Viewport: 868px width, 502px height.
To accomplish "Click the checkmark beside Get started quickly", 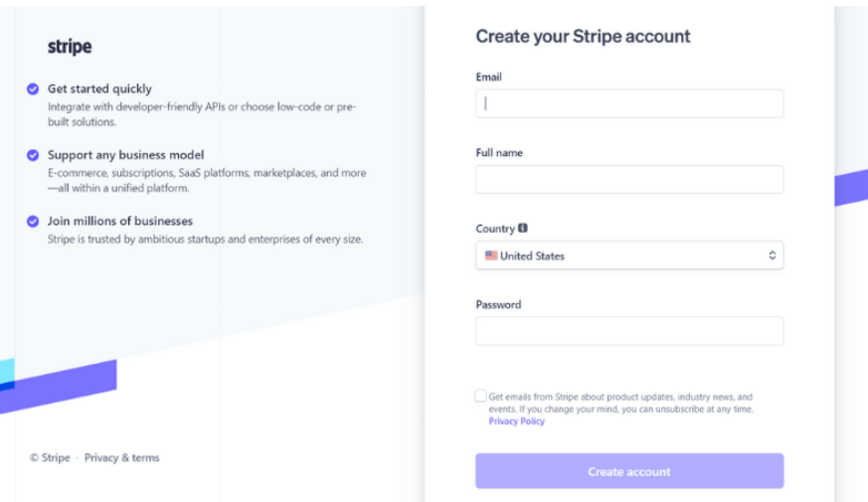I will point(33,88).
